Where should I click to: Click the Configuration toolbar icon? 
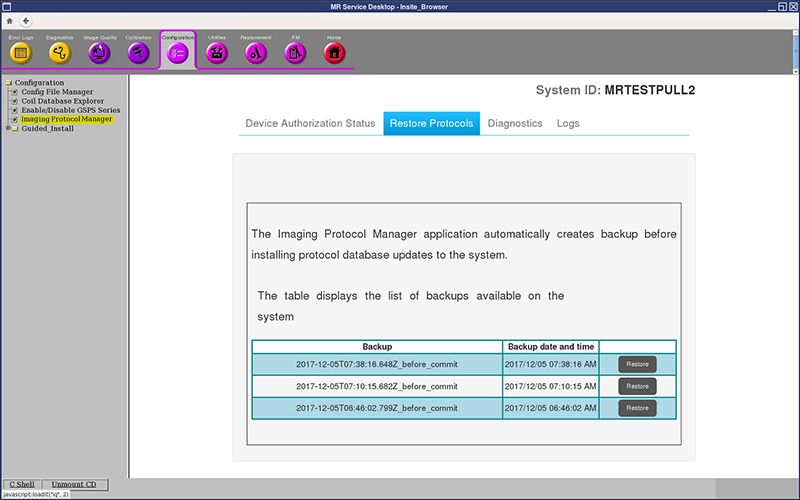(x=177, y=52)
